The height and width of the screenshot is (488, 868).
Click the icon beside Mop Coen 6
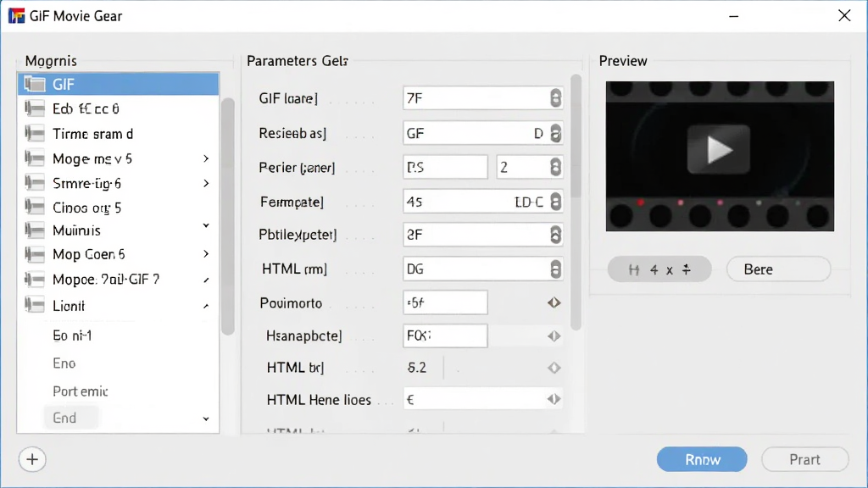(x=35, y=254)
